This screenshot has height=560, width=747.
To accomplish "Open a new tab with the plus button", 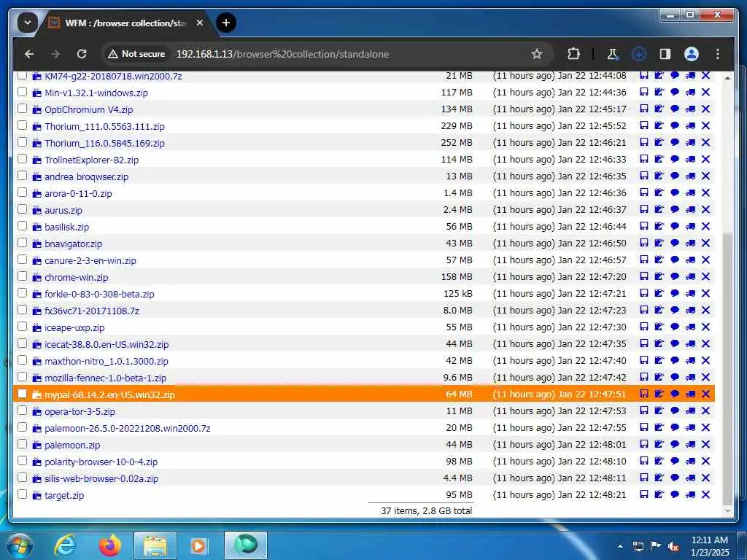I will pyautogui.click(x=226, y=23).
